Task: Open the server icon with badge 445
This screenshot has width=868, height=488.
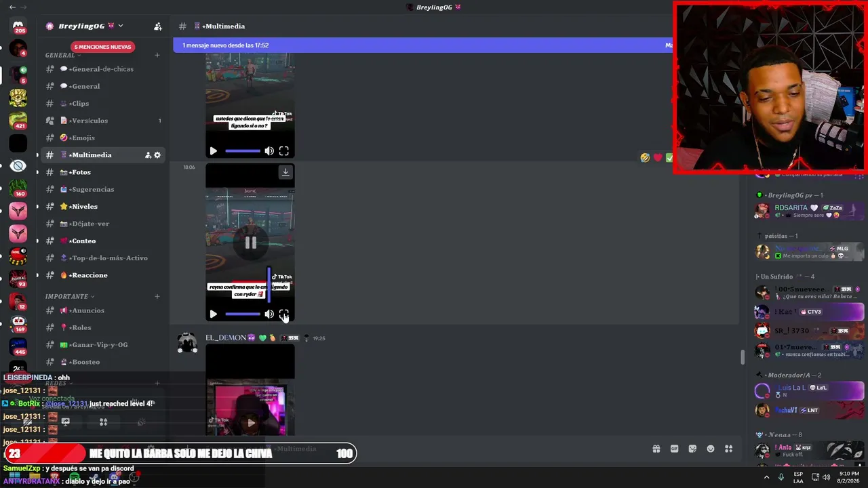Action: [18, 346]
